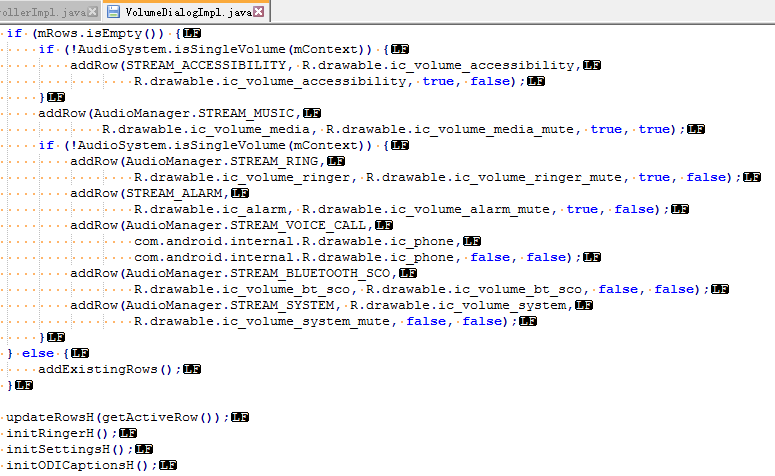Click the STREAM_ACCESSIBILITY argument in addRow

pos(206,65)
